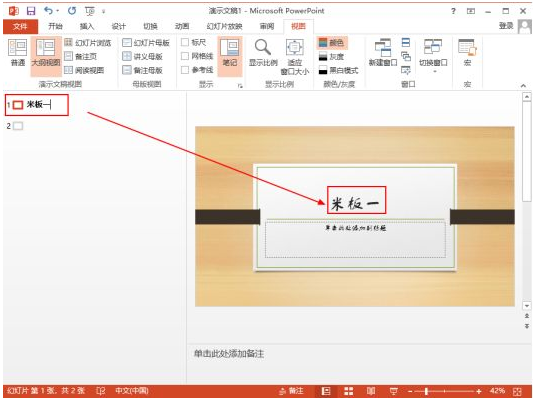This screenshot has width=535, height=399.
Task: Click the subtitle placeholder on the slide
Action: [355, 239]
